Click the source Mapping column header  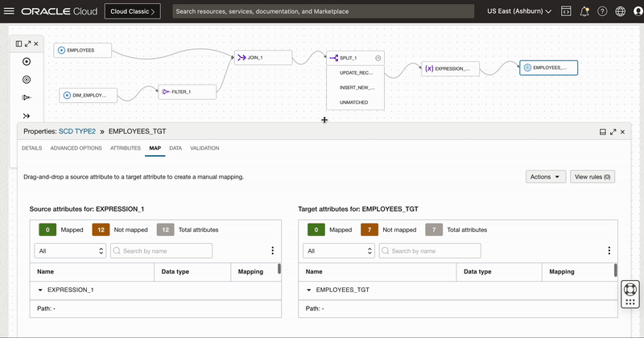click(254, 272)
